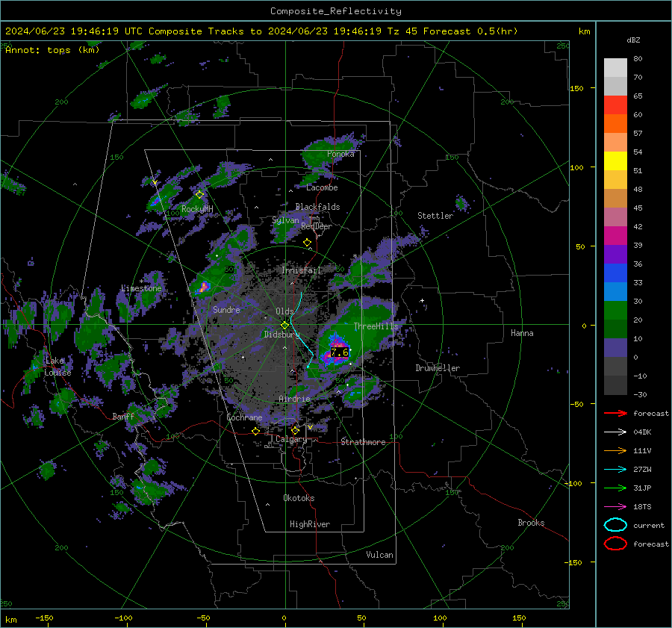Click the red 'forecast' ellipse legend symbol
Screen dimensions: 672x628
615,544
